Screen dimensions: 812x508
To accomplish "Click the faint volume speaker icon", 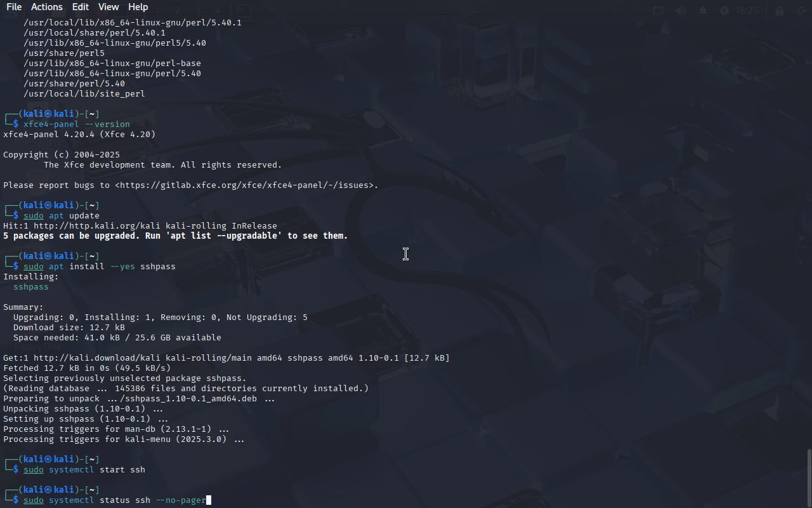I will pyautogui.click(x=681, y=11).
